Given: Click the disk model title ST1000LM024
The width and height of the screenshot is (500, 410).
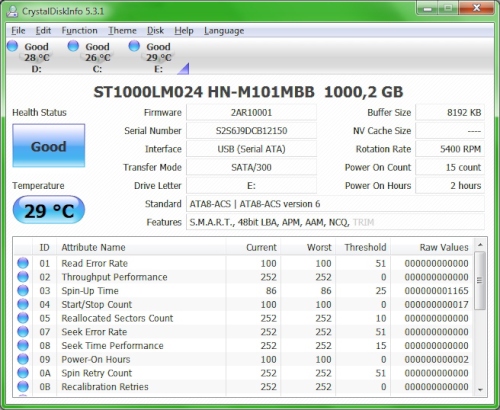Looking at the screenshot, I should click(x=248, y=92).
